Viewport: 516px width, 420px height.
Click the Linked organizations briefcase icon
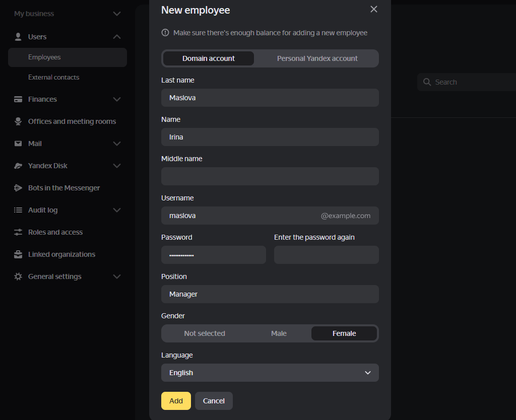18,254
